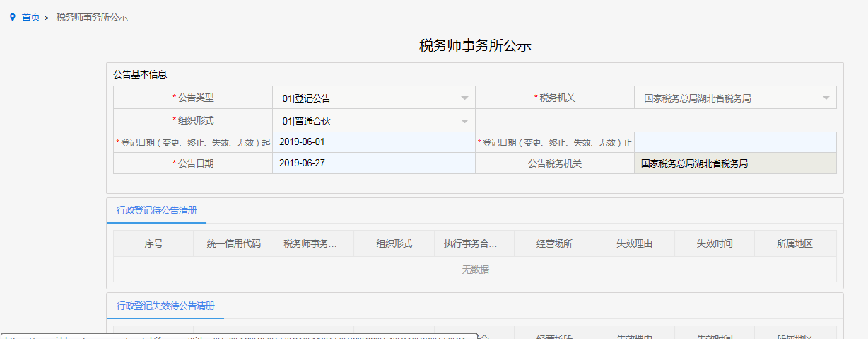Click the 公告税务机关 read-only field
This screenshot has height=339, width=868.
735,163
